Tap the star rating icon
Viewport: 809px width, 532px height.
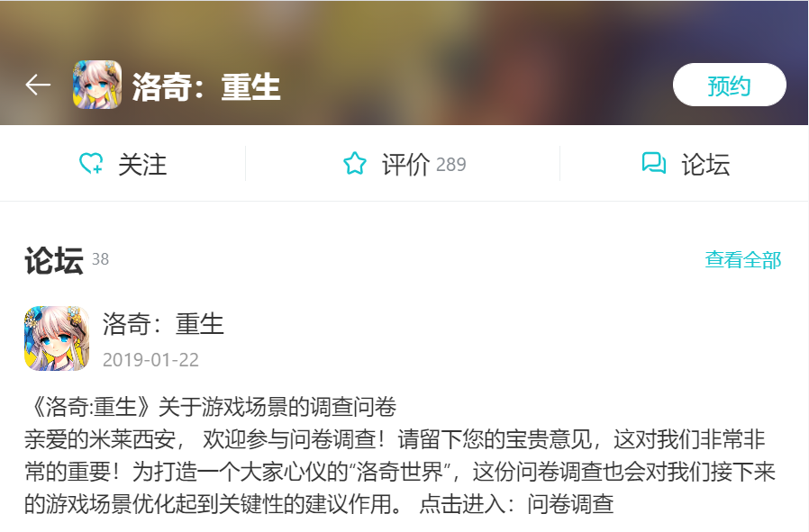coord(355,164)
